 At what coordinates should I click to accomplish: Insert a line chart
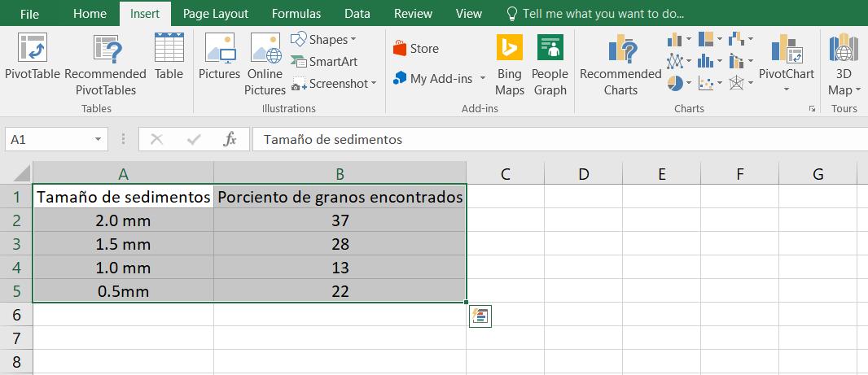675,61
